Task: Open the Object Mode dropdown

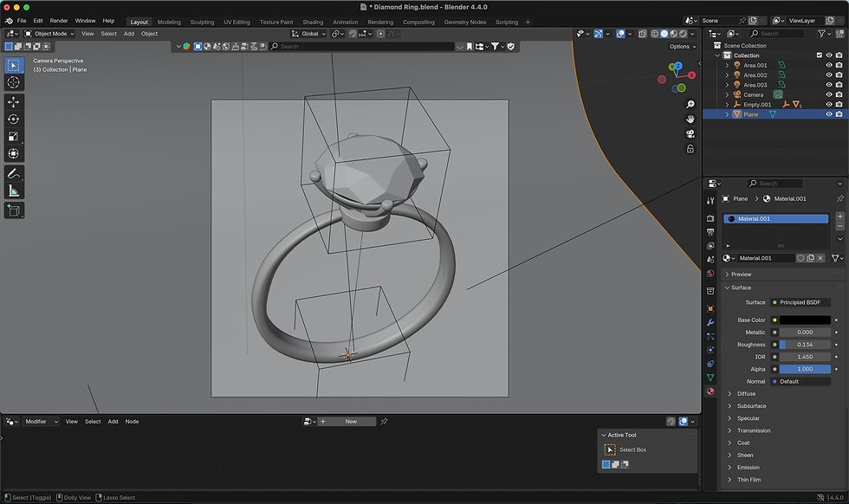Action: click(49, 34)
